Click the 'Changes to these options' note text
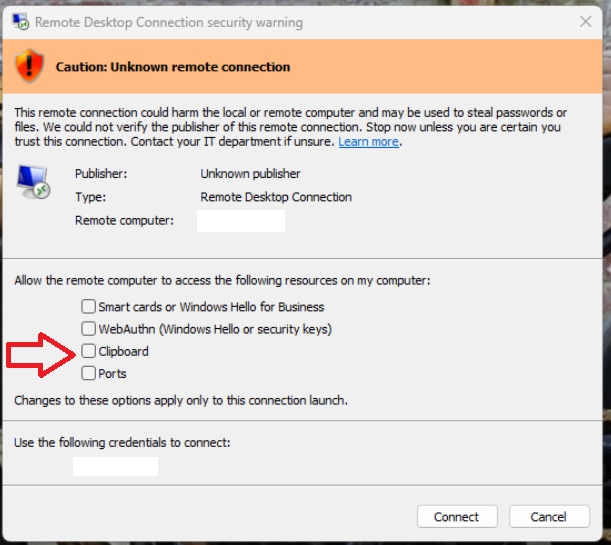The image size is (611, 545). (180, 400)
